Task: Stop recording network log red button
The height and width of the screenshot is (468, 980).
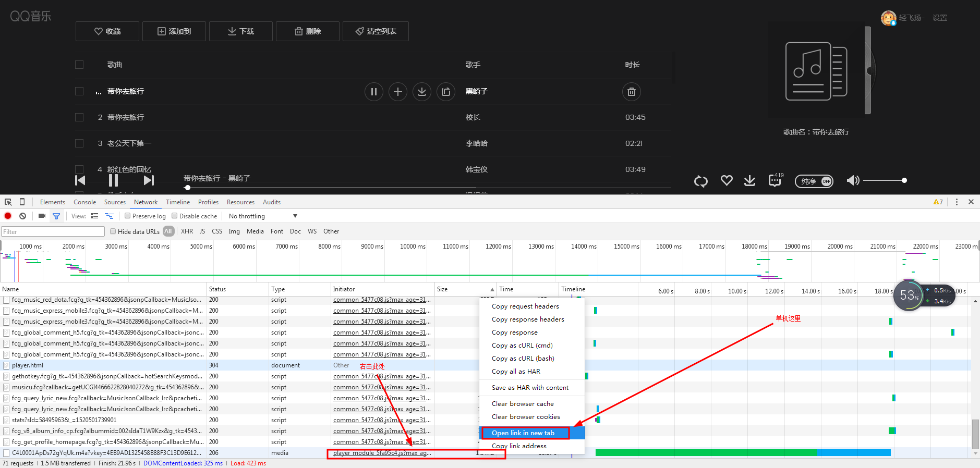Action: (x=8, y=216)
